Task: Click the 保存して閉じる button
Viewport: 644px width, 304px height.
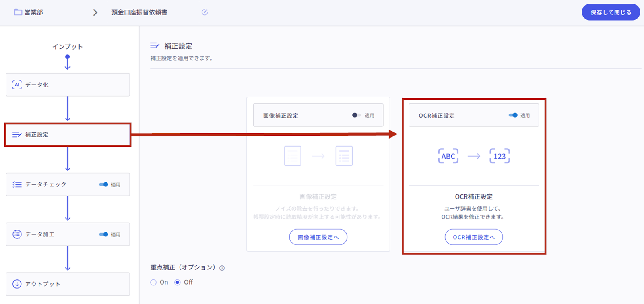Action: (x=611, y=12)
